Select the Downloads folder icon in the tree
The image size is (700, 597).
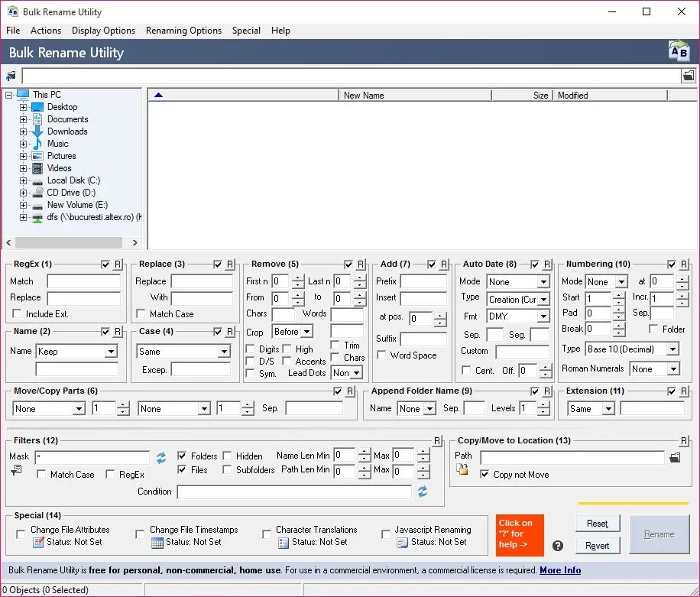point(37,131)
